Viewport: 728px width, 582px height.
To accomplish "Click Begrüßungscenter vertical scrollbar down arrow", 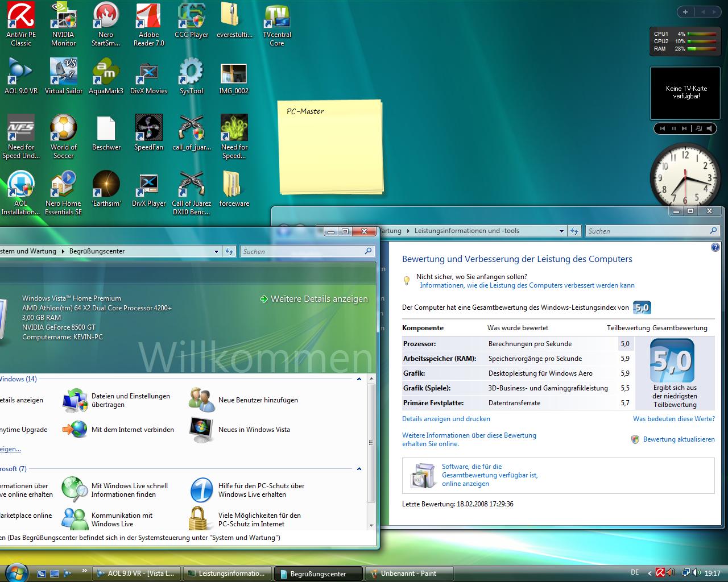I will click(371, 525).
